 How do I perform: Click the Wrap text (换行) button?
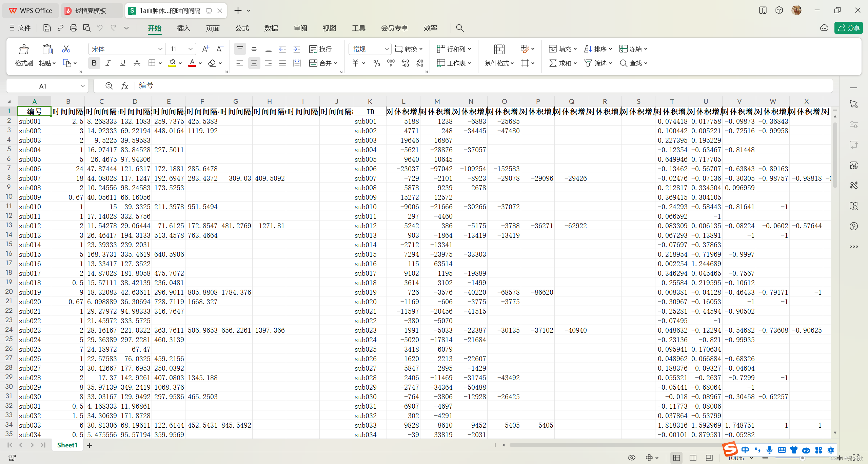tap(320, 49)
